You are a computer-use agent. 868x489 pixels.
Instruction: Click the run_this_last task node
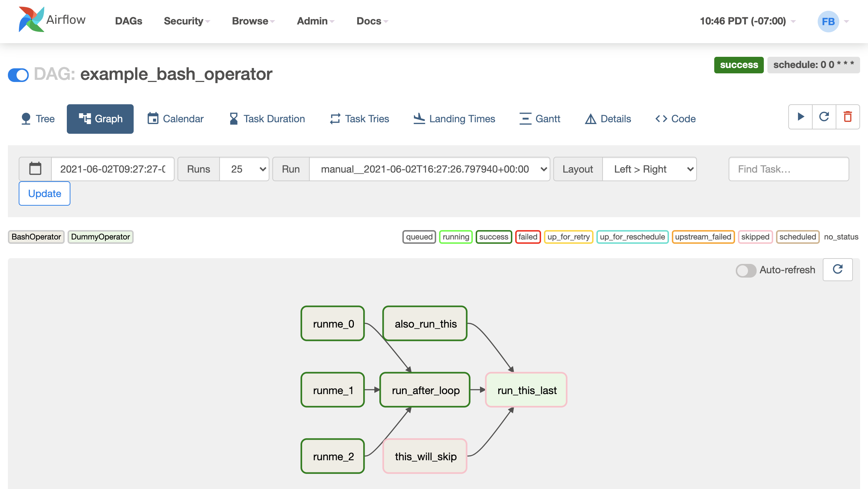526,390
